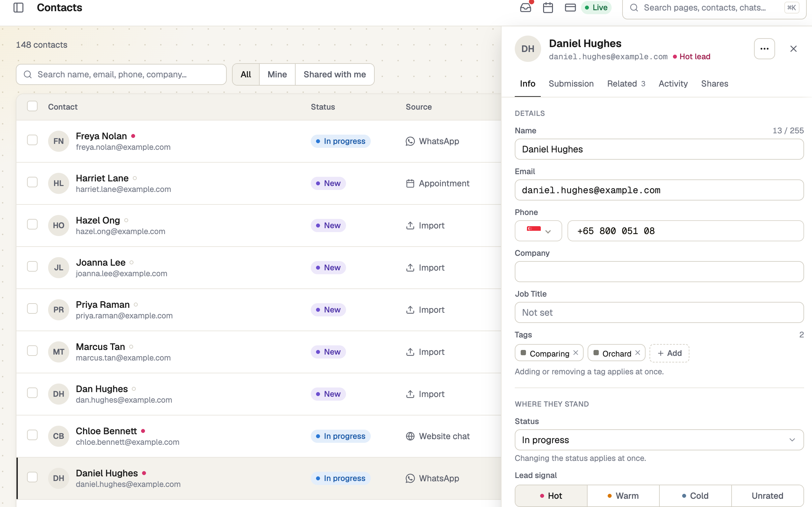Filter contacts by Shared with me
The width and height of the screenshot is (812, 507).
334,74
